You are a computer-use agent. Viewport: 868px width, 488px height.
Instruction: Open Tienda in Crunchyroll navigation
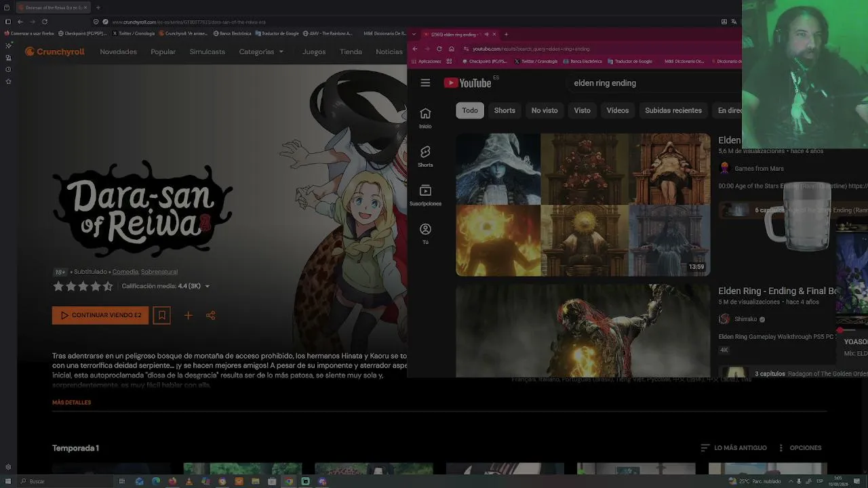point(351,52)
